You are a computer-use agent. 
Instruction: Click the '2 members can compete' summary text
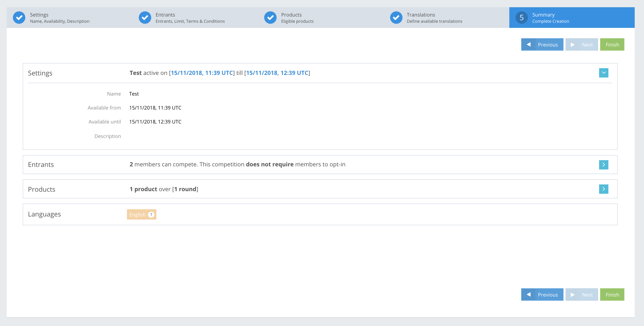click(237, 164)
